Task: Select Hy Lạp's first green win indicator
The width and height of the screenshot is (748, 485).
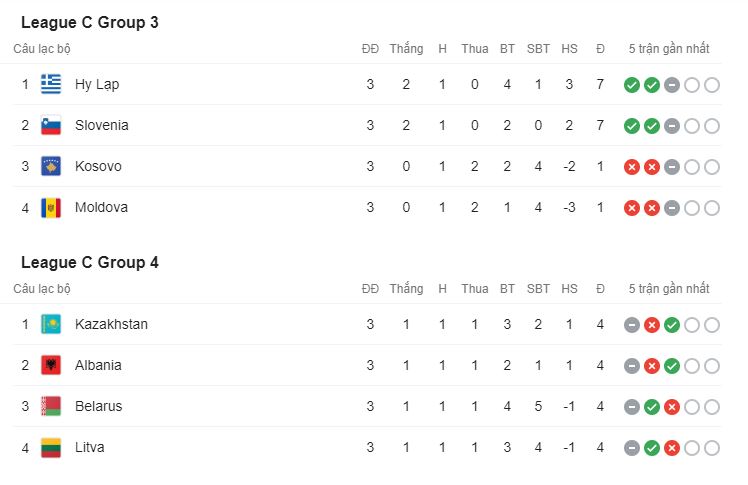Action: click(632, 85)
